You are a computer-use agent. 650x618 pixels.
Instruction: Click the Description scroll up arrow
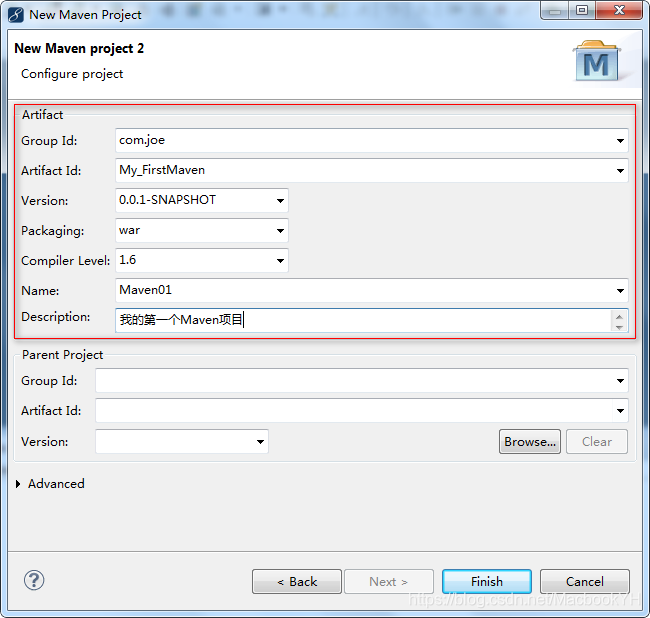click(x=619, y=316)
